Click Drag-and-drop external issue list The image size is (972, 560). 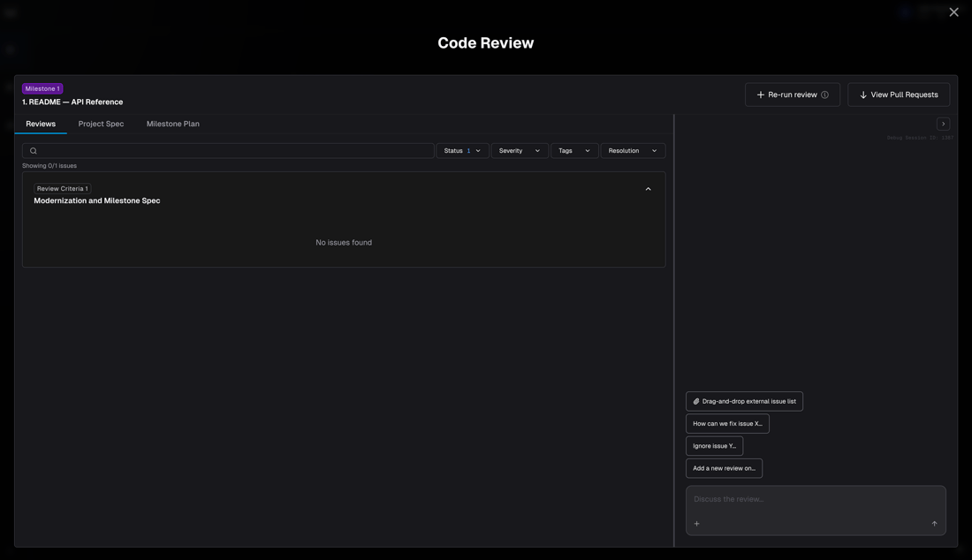pyautogui.click(x=744, y=401)
